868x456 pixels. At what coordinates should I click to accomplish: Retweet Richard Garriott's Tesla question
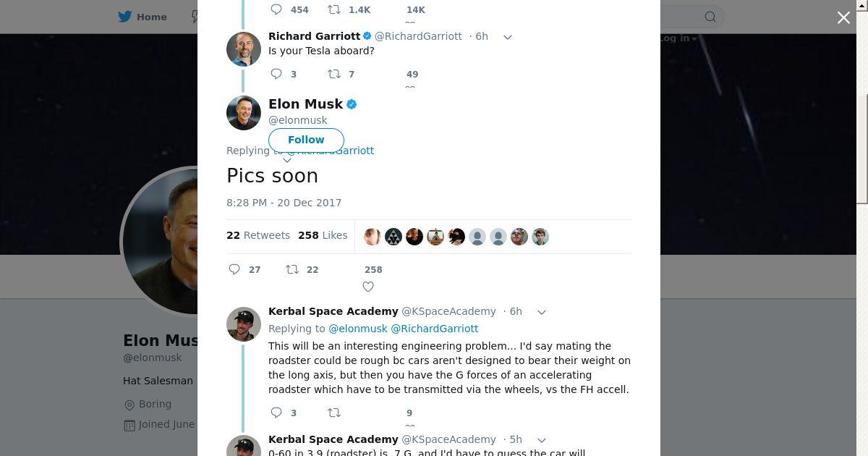point(334,73)
